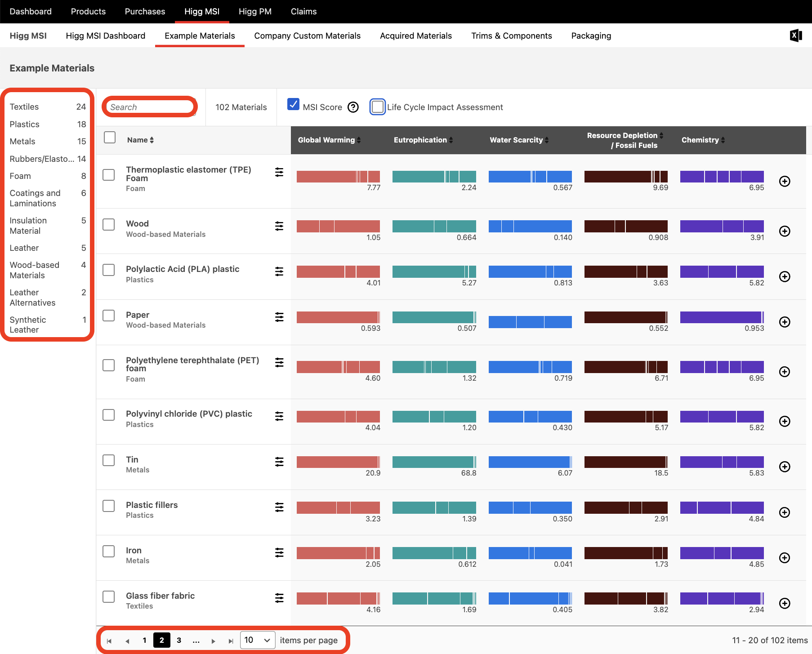Sort by Water Scarcity column
Screen dimensions: 812x654
click(519, 140)
